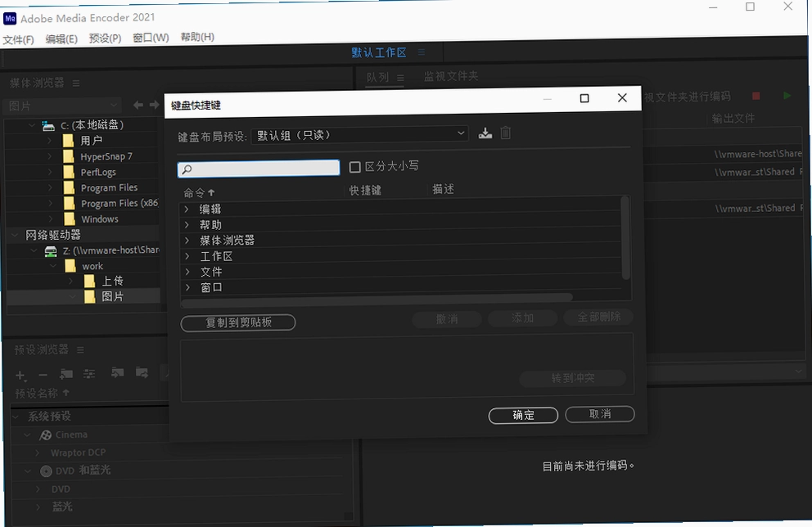Viewport: 812px width, 527px height.
Task: Open the 键盘布局预设 dropdown
Action: [360, 135]
